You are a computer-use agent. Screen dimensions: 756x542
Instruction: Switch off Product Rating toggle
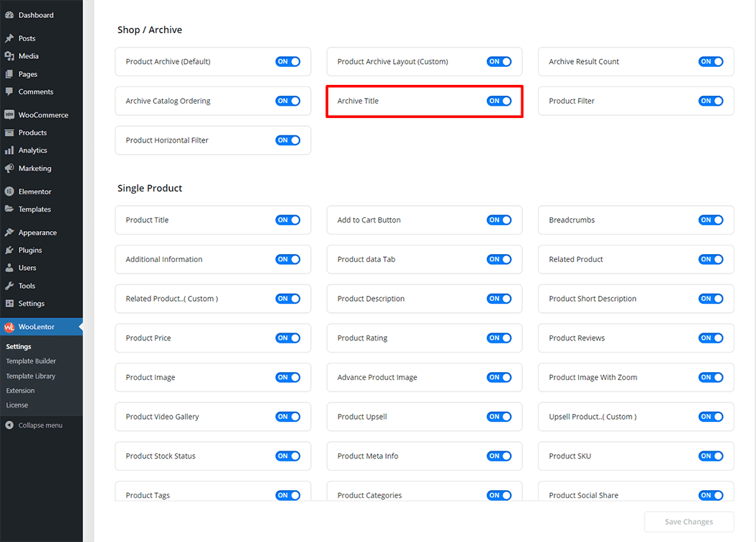tap(499, 338)
